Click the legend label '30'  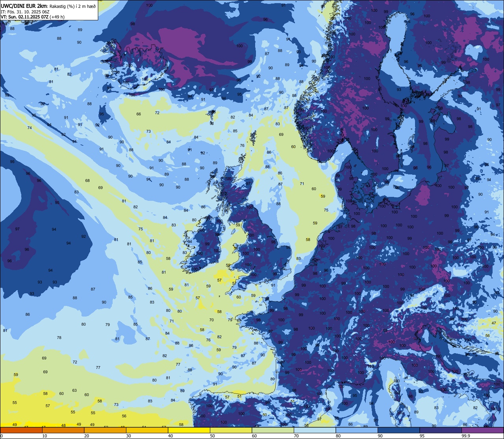tap(128, 436)
